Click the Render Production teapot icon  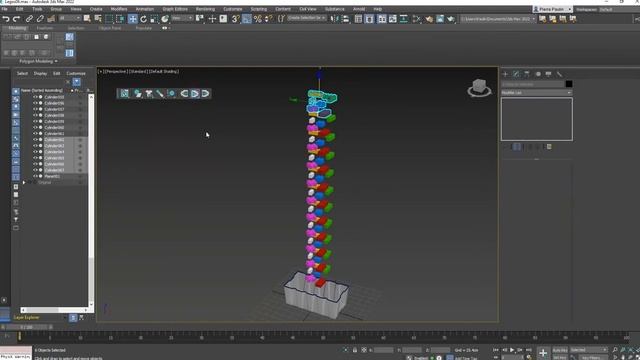pos(451,19)
